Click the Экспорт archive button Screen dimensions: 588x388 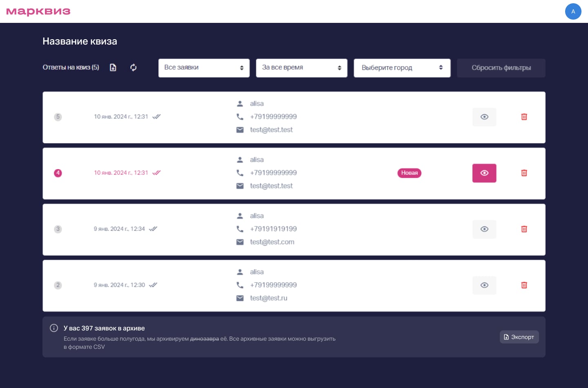point(519,337)
